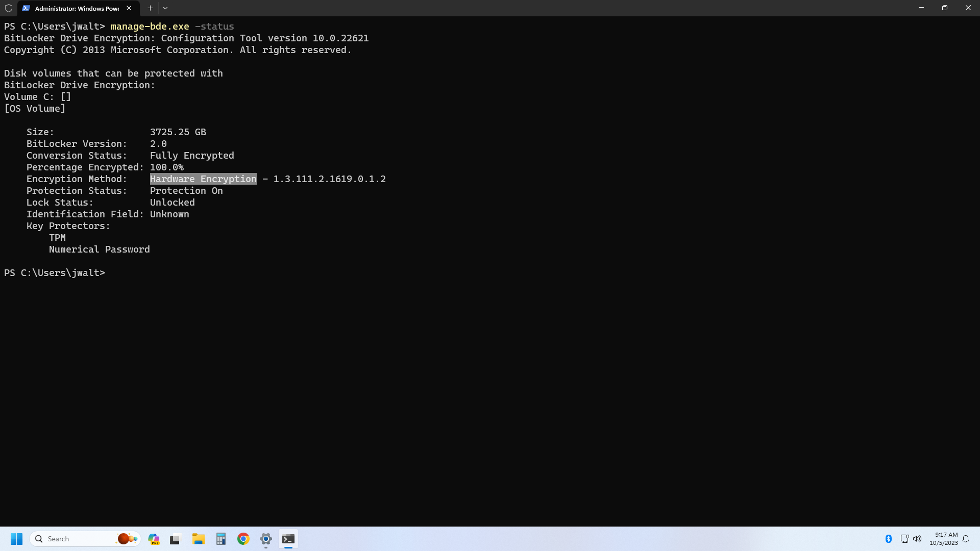This screenshot has height=551, width=980.
Task: Click the volume/speaker icon in system tray
Action: pyautogui.click(x=917, y=538)
